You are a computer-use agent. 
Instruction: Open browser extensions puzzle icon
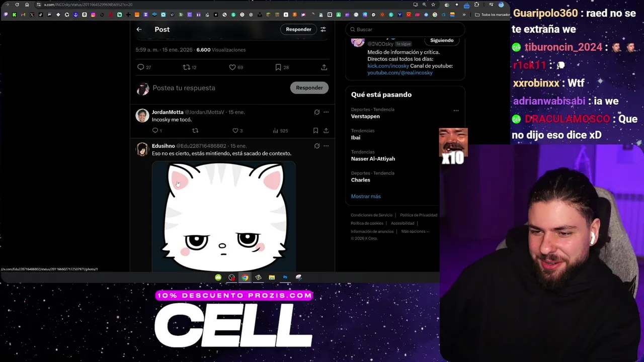(x=476, y=5)
